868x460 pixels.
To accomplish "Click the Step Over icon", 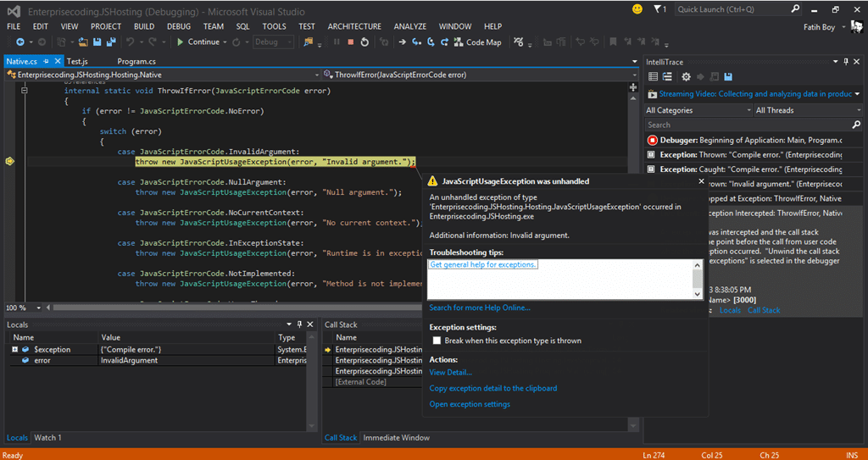I will (431, 42).
